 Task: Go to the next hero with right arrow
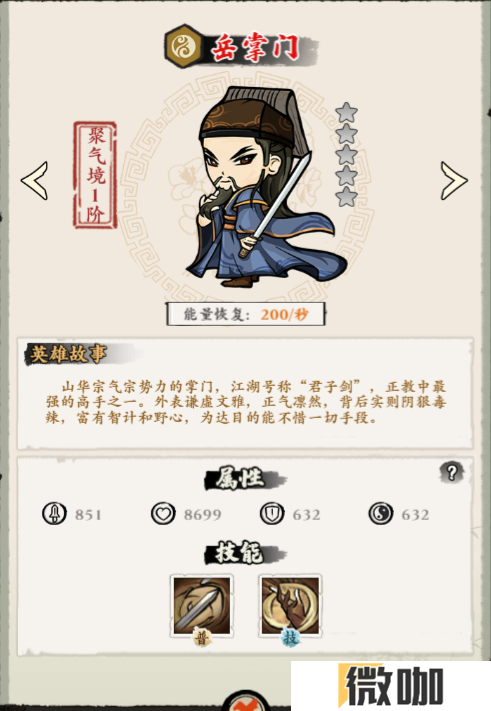coord(454,181)
